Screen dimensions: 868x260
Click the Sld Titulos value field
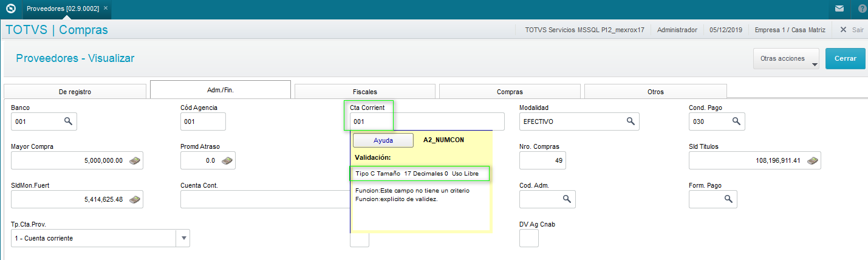[x=754, y=160]
